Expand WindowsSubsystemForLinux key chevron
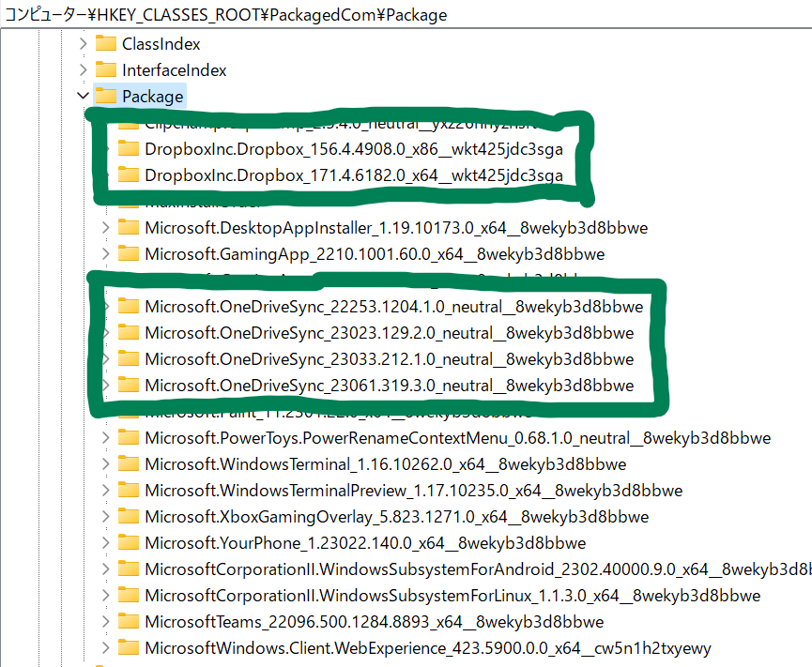Screen dimensions: 812x667 (x=106, y=596)
